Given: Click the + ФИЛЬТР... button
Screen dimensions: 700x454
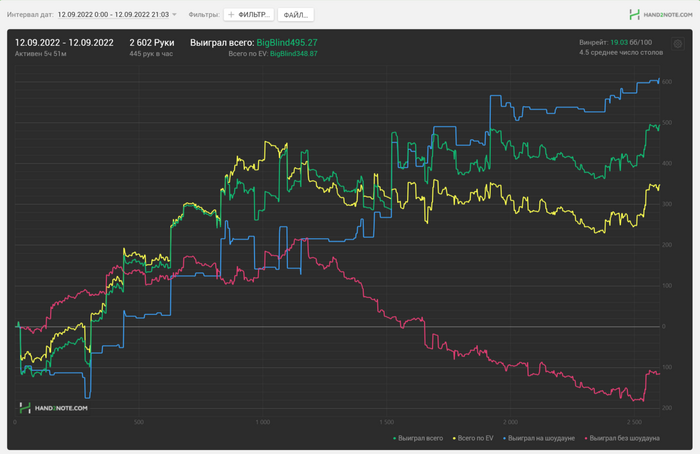Looking at the screenshot, I should (249, 15).
